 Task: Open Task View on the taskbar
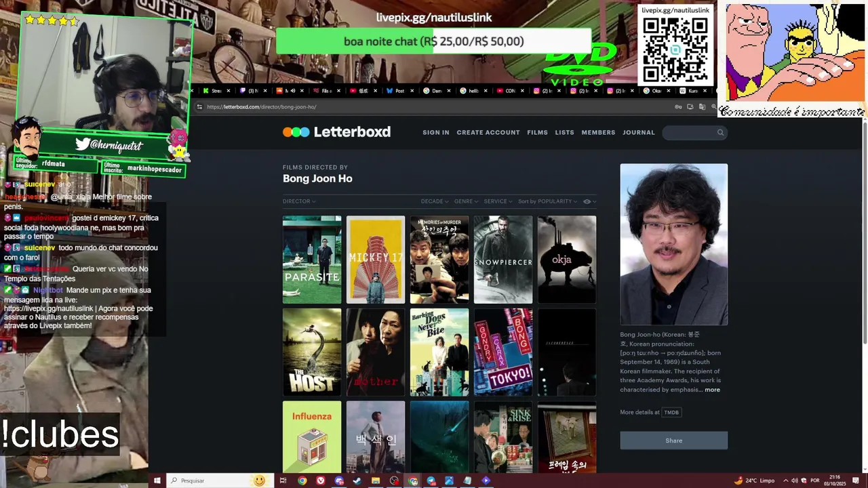283,481
